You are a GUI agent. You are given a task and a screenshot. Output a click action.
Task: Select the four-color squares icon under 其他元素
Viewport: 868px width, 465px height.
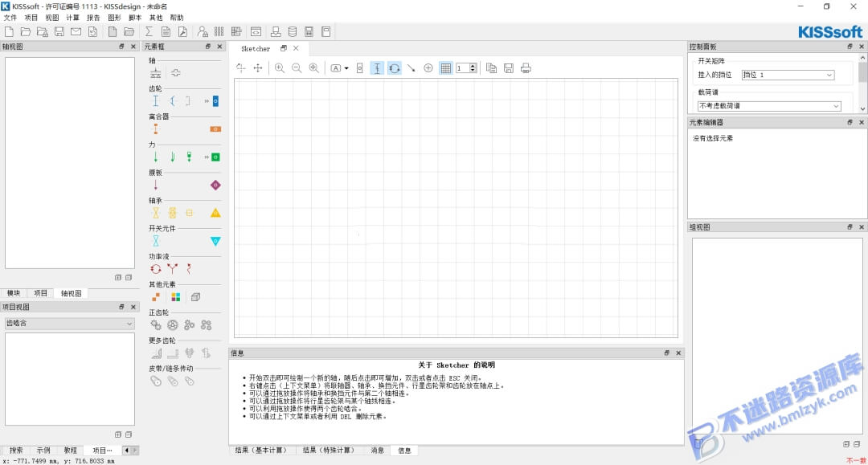pos(175,297)
